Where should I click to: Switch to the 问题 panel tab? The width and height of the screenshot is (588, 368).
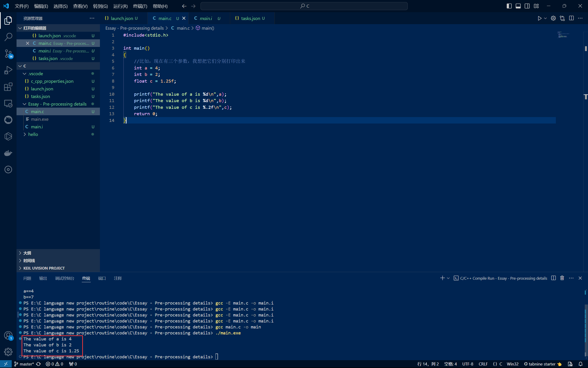click(27, 278)
